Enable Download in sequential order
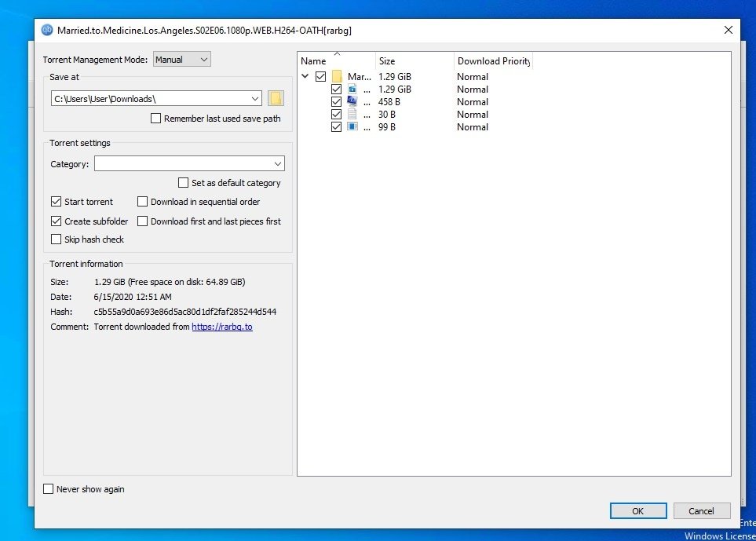The width and height of the screenshot is (756, 541). coord(143,202)
